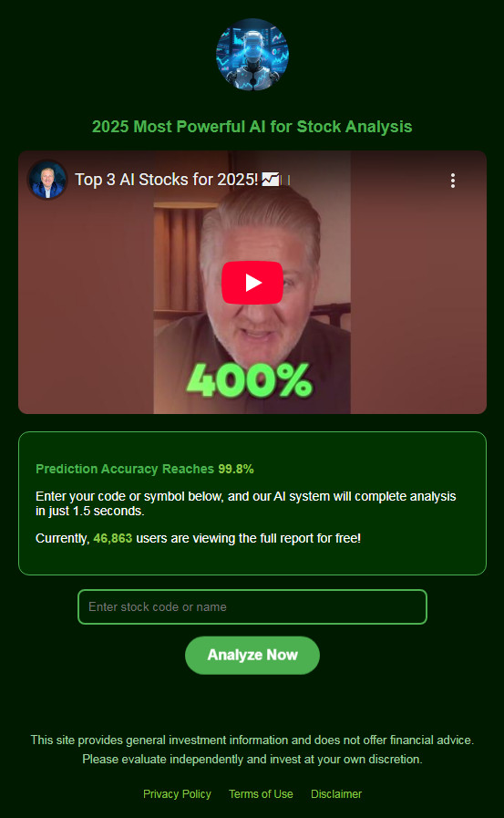Play the Top 3 AI Stocks video
This screenshot has height=818, width=504.
pyautogui.click(x=252, y=282)
